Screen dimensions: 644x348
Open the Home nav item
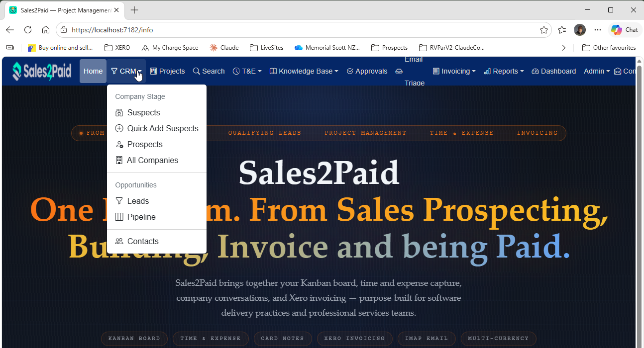coord(93,71)
